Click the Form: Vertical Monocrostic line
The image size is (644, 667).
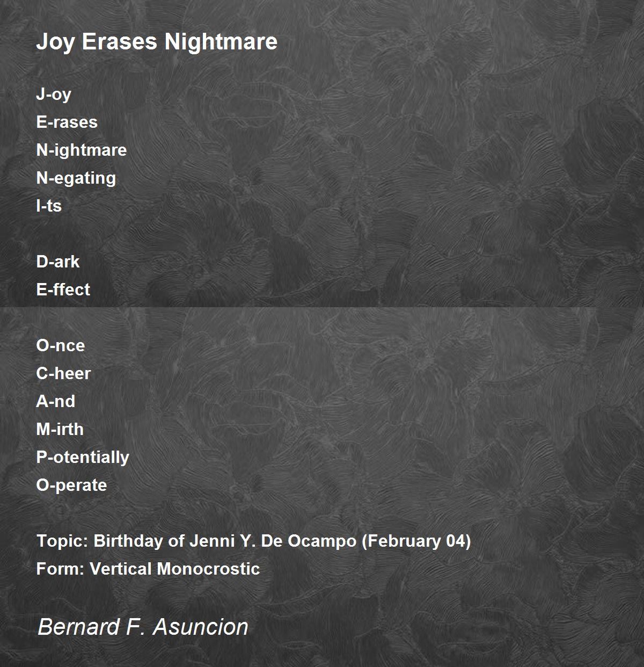coord(148,569)
